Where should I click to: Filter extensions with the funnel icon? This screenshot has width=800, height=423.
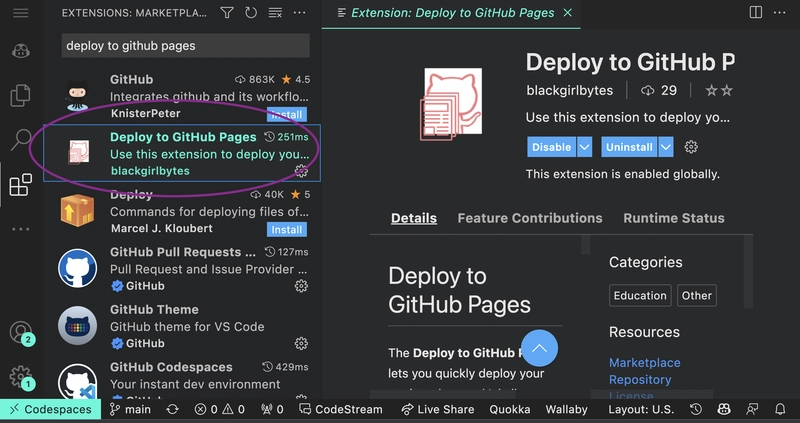point(227,13)
